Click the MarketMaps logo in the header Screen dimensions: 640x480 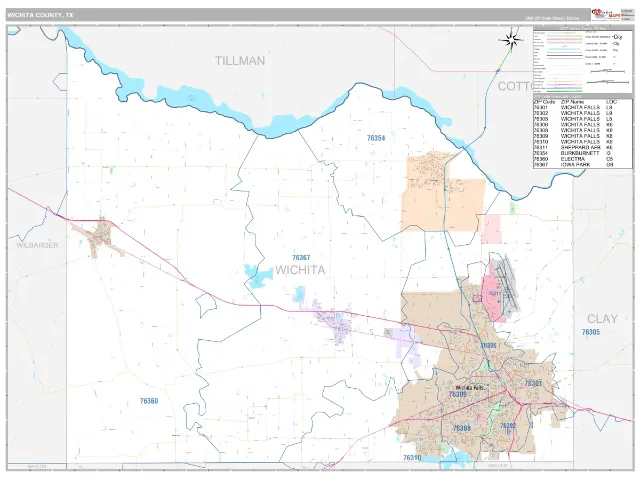click(605, 15)
